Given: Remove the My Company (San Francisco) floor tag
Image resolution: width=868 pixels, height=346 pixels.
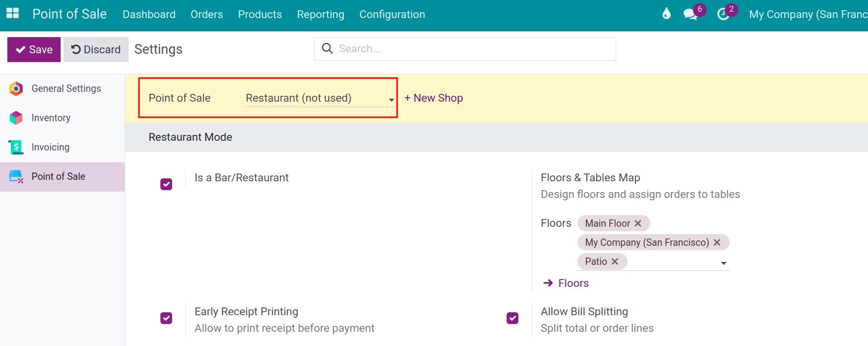Looking at the screenshot, I should [717, 242].
